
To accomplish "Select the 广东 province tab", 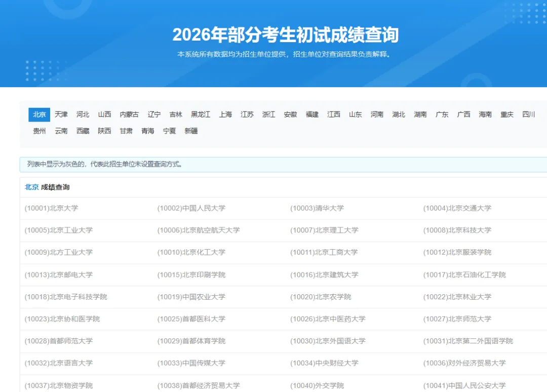I will point(442,114).
